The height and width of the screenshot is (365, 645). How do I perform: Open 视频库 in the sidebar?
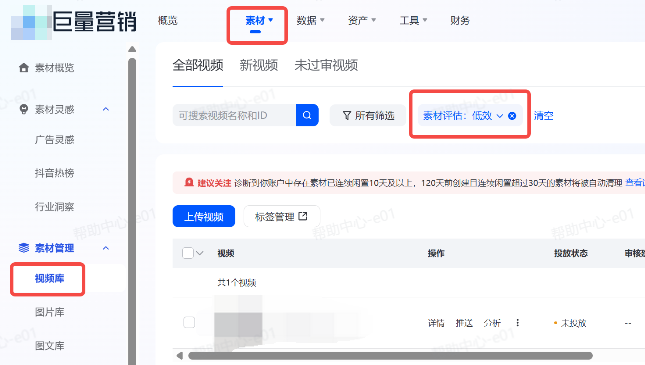[49, 279]
